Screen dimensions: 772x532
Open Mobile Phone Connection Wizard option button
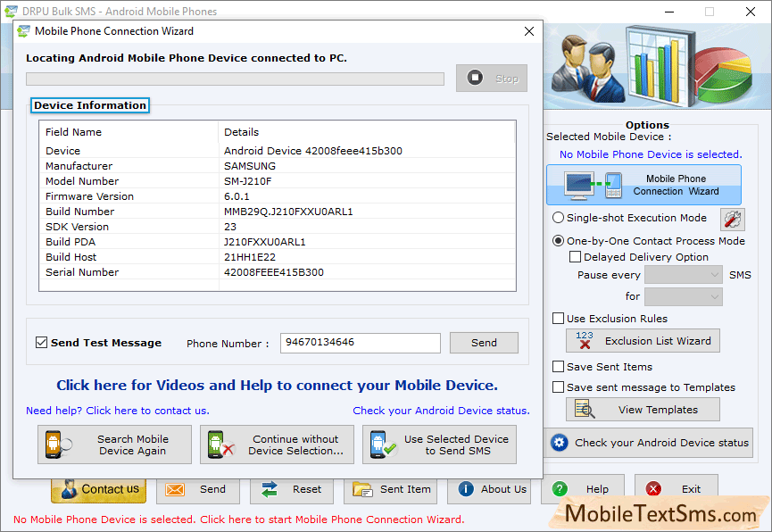point(643,185)
